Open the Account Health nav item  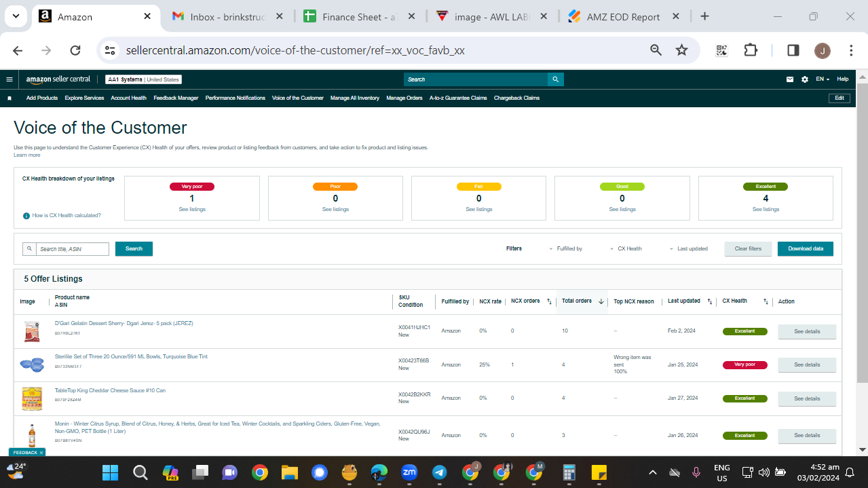pyautogui.click(x=128, y=98)
